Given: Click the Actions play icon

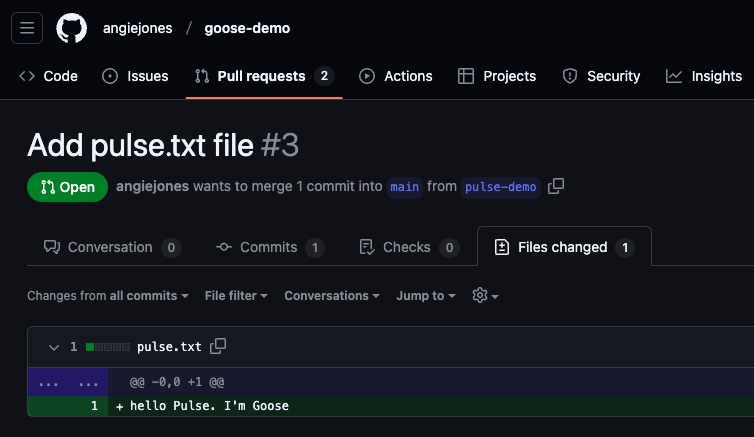Looking at the screenshot, I should coord(367,76).
